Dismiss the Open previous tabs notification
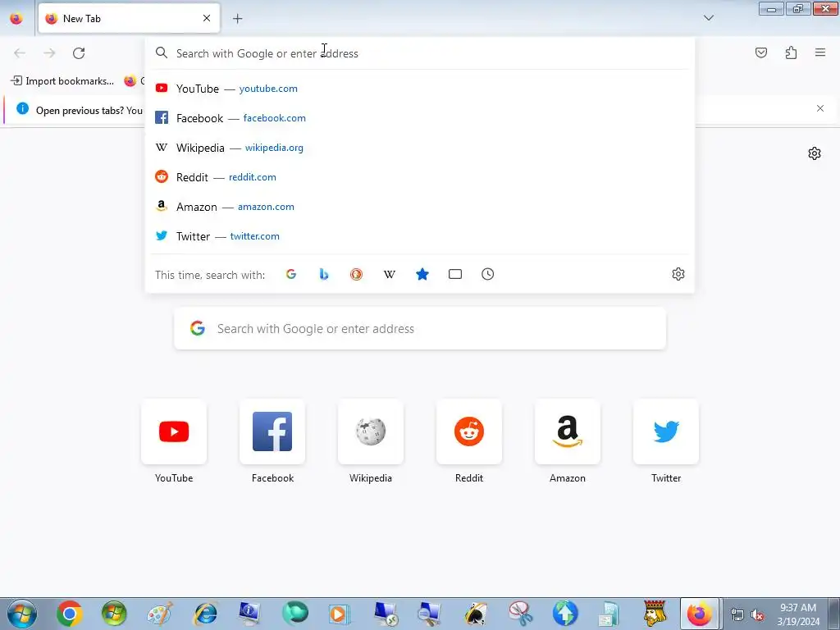 tap(820, 108)
